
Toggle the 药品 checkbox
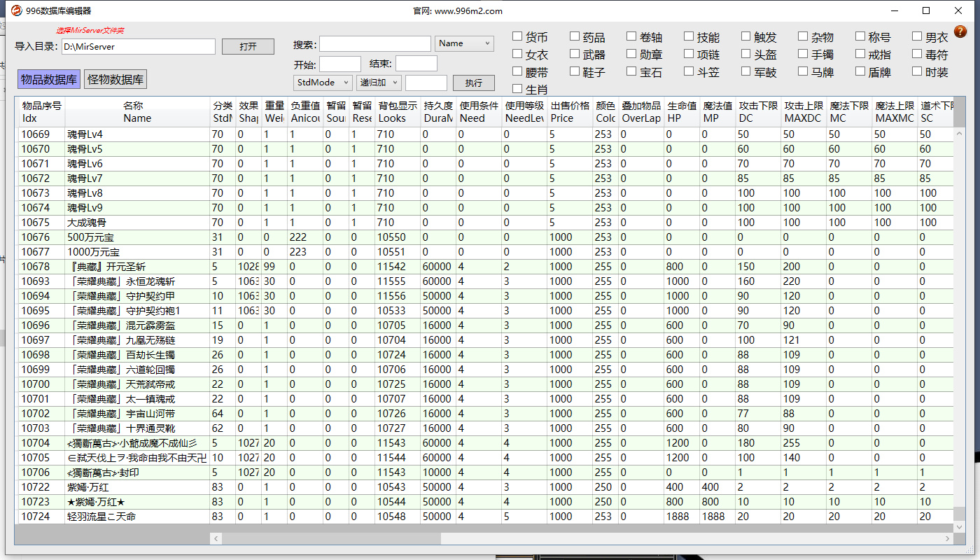pyautogui.click(x=575, y=36)
